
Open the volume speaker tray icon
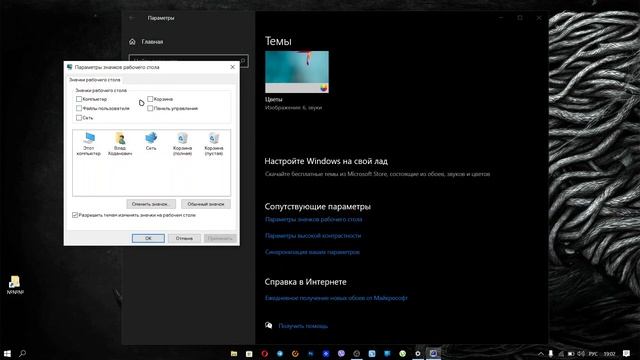coord(581,354)
